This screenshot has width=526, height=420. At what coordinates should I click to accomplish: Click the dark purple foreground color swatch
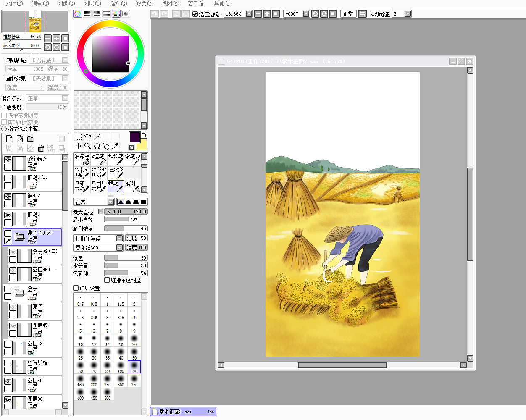[x=134, y=137]
